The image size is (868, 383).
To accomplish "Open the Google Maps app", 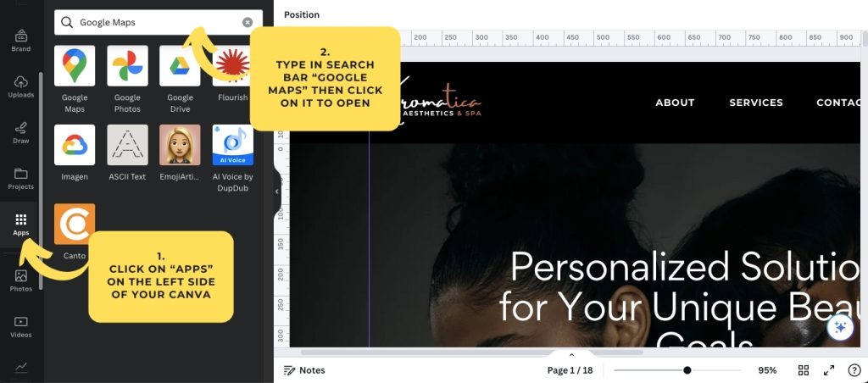I will tap(75, 66).
